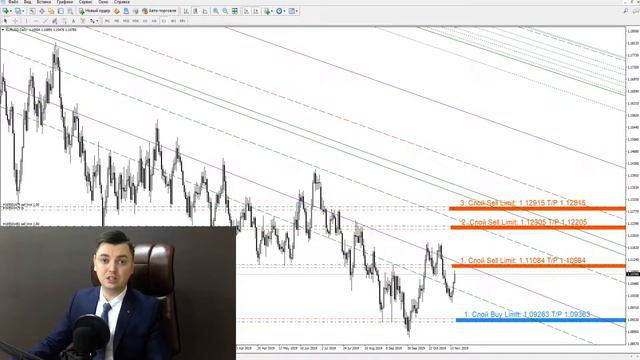
Task: Open the Data Window toolbar icon
Action: click(42, 11)
